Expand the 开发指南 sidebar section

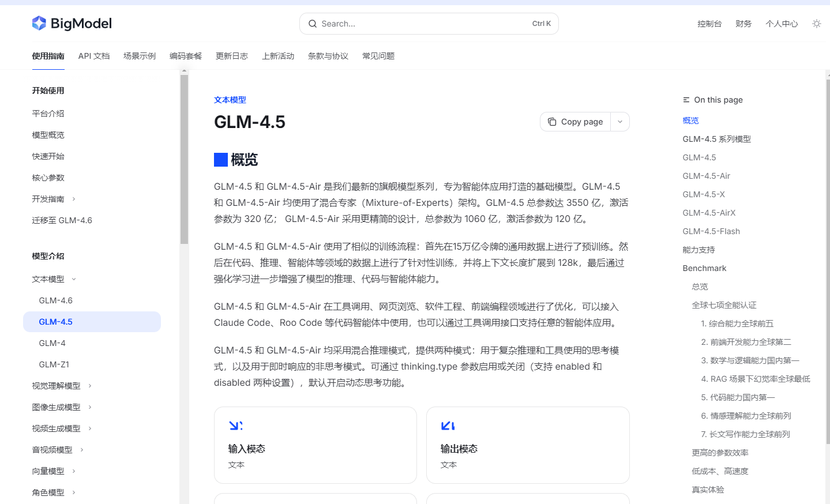coord(74,199)
